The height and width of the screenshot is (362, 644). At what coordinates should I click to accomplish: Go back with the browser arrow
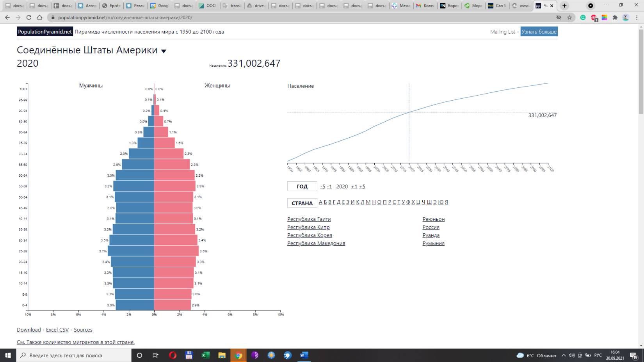[7, 18]
